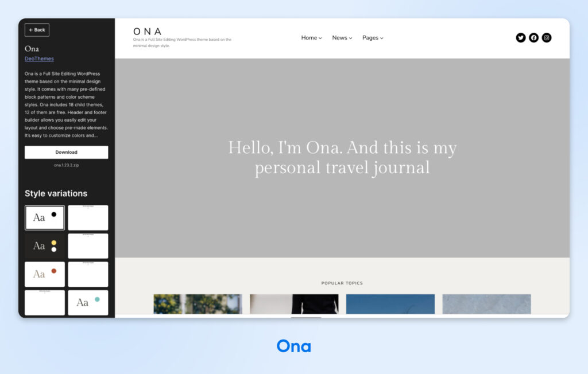Open the Facebook icon in the header
Viewport: 588px width, 374px height.
[533, 38]
